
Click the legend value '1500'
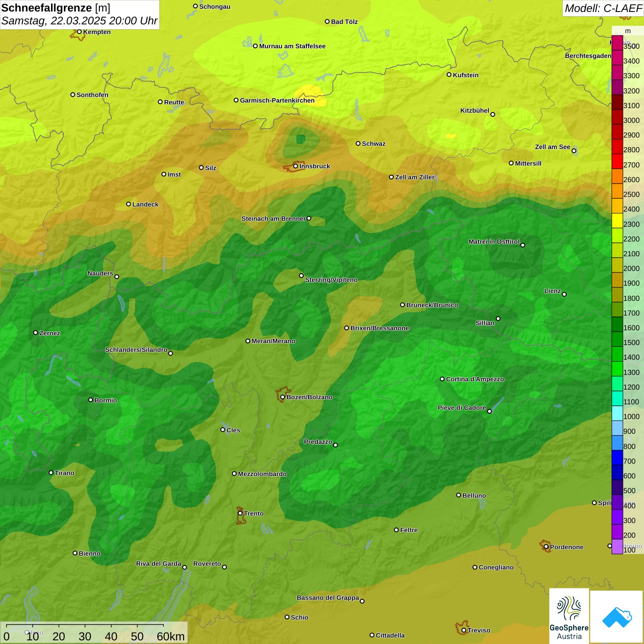tap(631, 343)
